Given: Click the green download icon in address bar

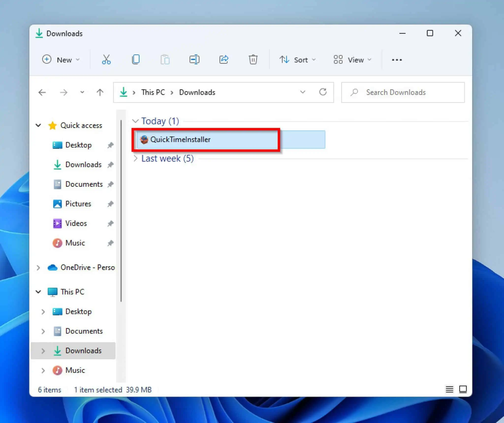Looking at the screenshot, I should (123, 92).
